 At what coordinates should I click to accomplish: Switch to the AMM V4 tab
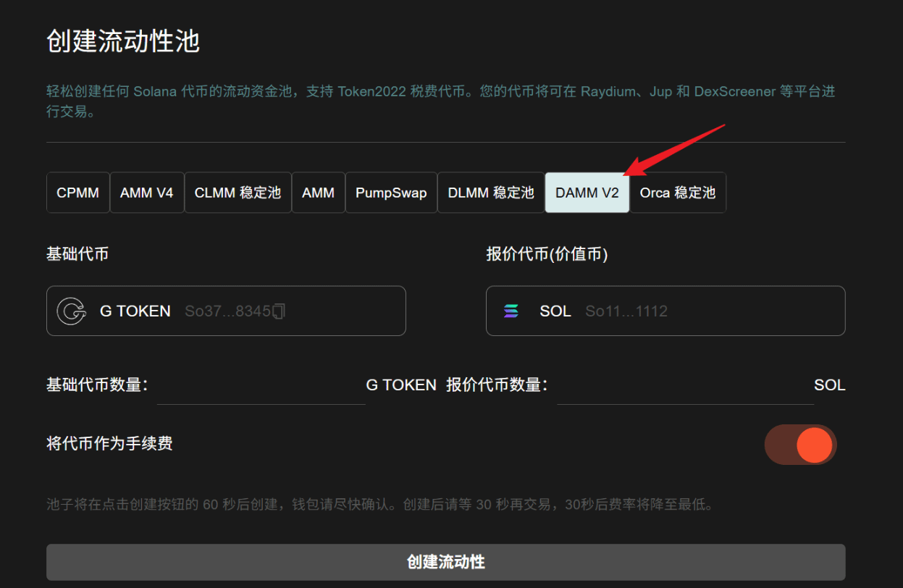pyautogui.click(x=147, y=193)
